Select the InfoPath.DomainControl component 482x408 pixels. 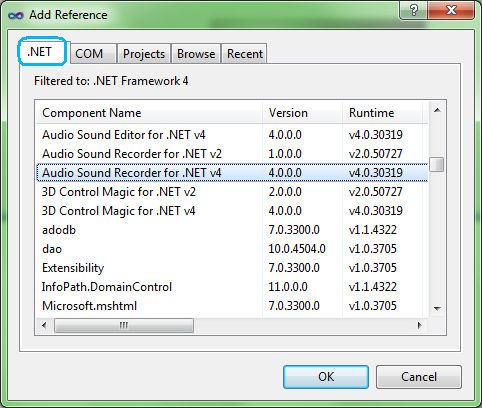click(232, 287)
